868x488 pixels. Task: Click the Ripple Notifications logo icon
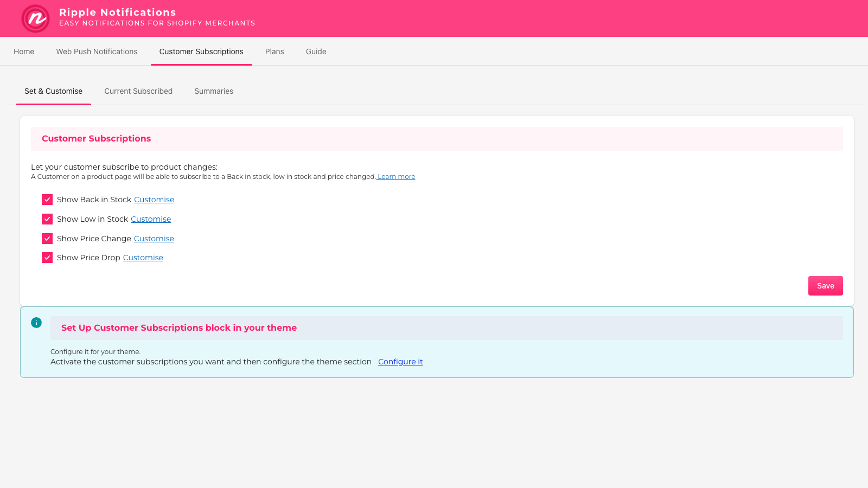[x=35, y=18]
